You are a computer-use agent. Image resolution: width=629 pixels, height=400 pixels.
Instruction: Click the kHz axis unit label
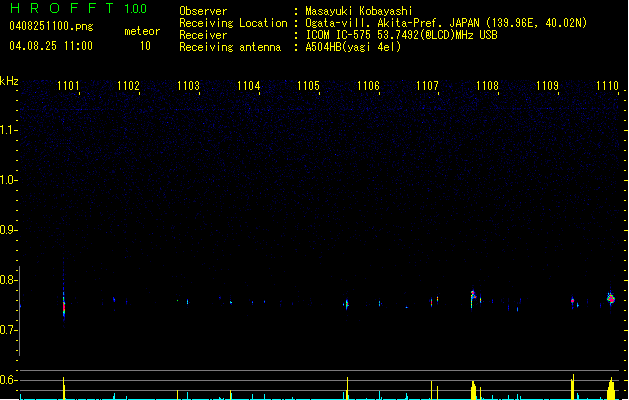coord(9,81)
